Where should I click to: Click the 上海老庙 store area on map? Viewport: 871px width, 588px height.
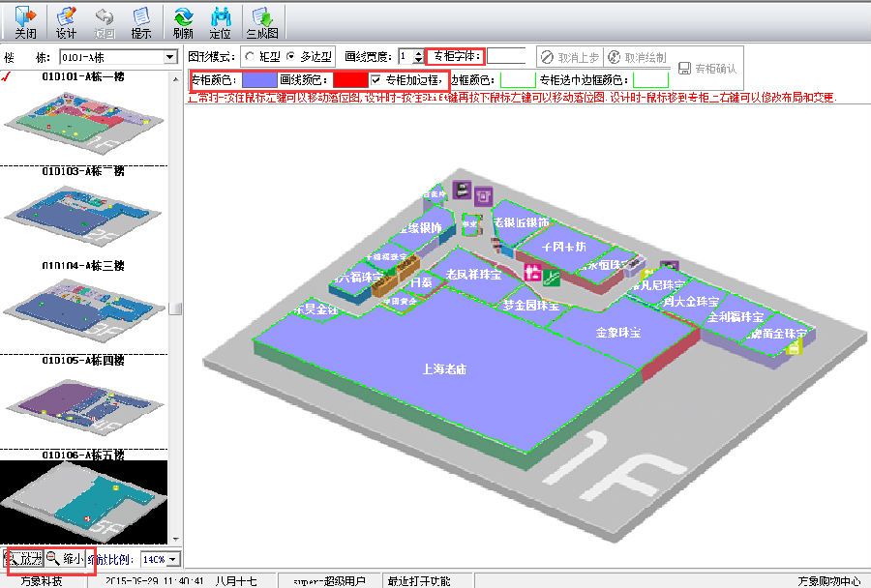[x=444, y=369]
